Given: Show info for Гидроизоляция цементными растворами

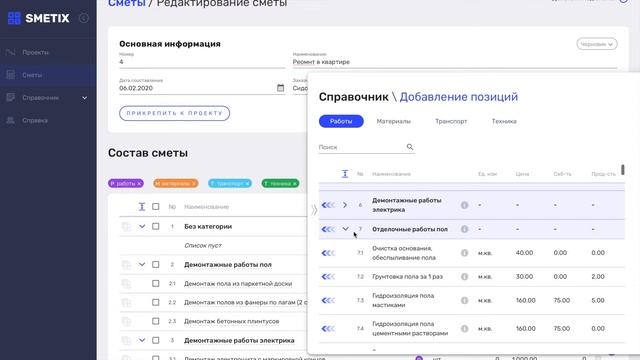Looking at the screenshot, I should (x=464, y=329).
